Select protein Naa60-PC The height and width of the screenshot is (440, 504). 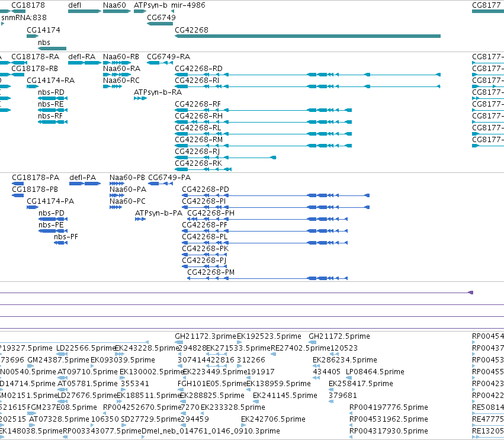tap(127, 201)
